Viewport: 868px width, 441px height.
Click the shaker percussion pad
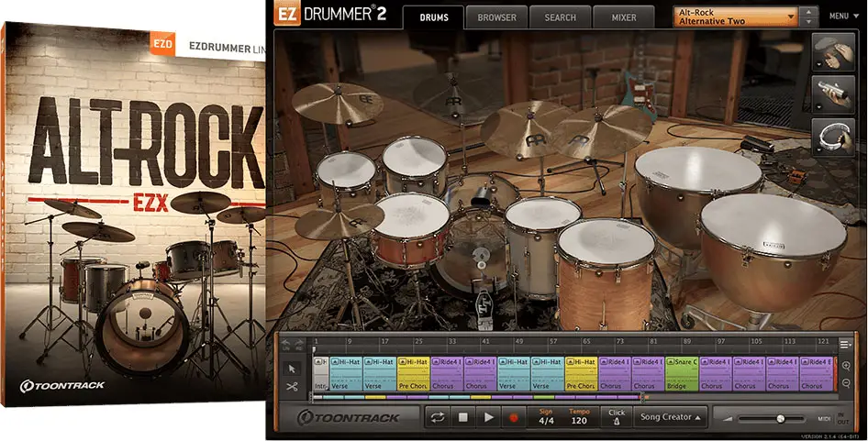[x=834, y=94]
